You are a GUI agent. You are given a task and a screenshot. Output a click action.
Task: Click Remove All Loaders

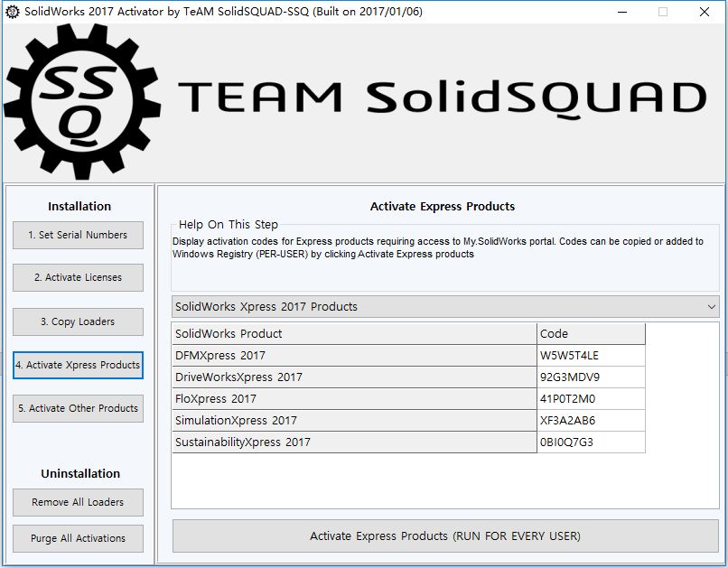78,502
